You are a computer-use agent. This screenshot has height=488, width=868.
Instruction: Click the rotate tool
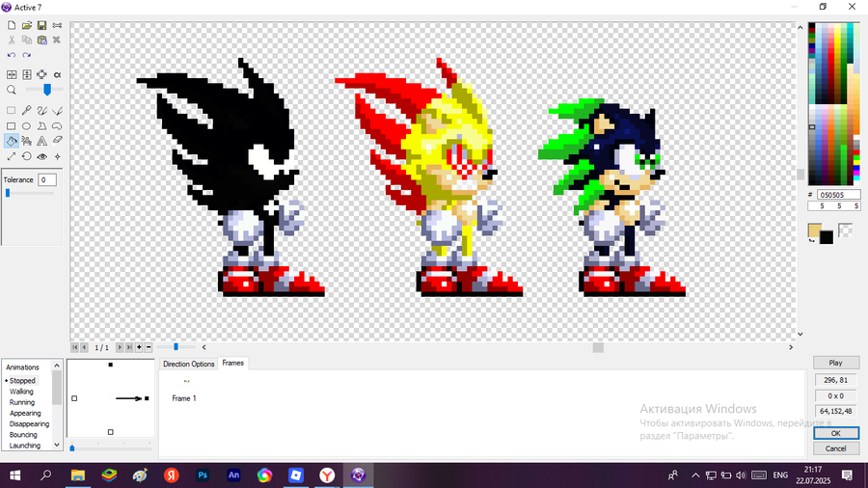click(27, 156)
